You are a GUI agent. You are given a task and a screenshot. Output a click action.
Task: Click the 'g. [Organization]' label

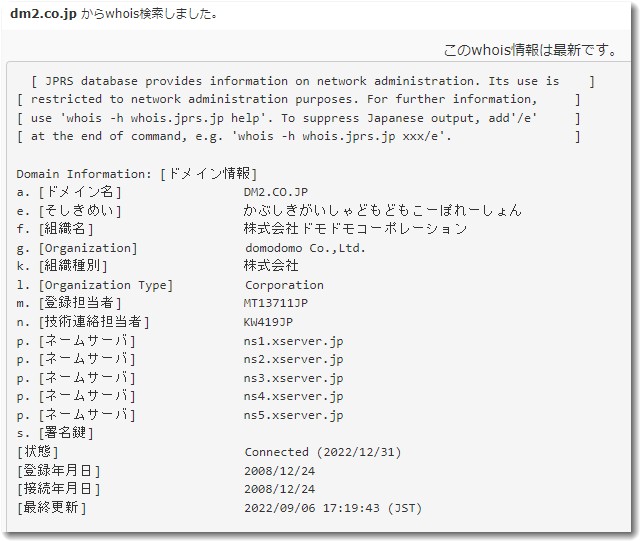77,248
